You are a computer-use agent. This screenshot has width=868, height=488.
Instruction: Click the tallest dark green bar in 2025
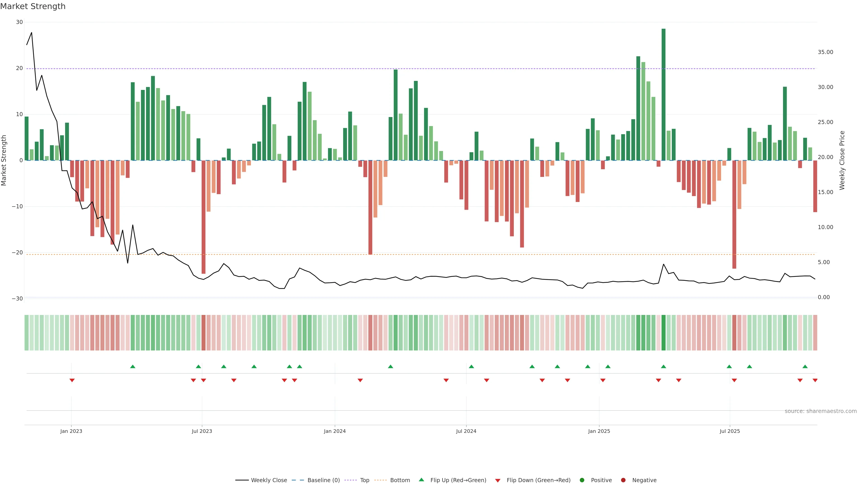click(x=663, y=94)
